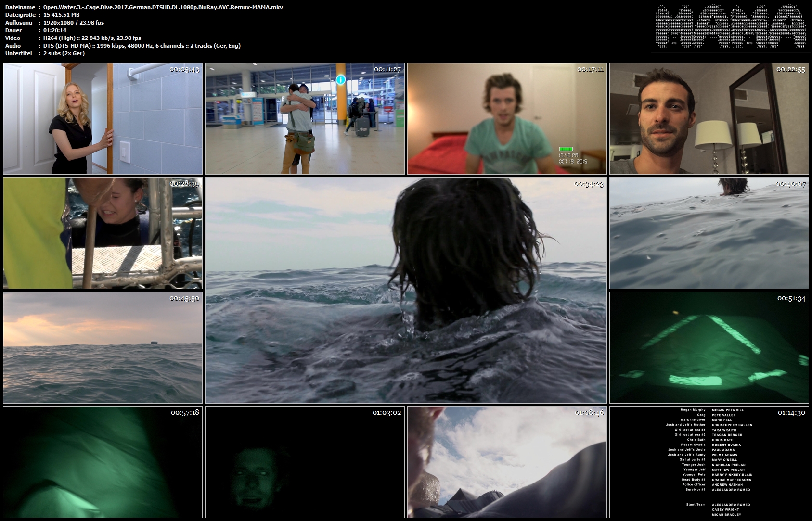The image size is (812, 521).
Task: Select the Dauer label
Action: [13, 30]
